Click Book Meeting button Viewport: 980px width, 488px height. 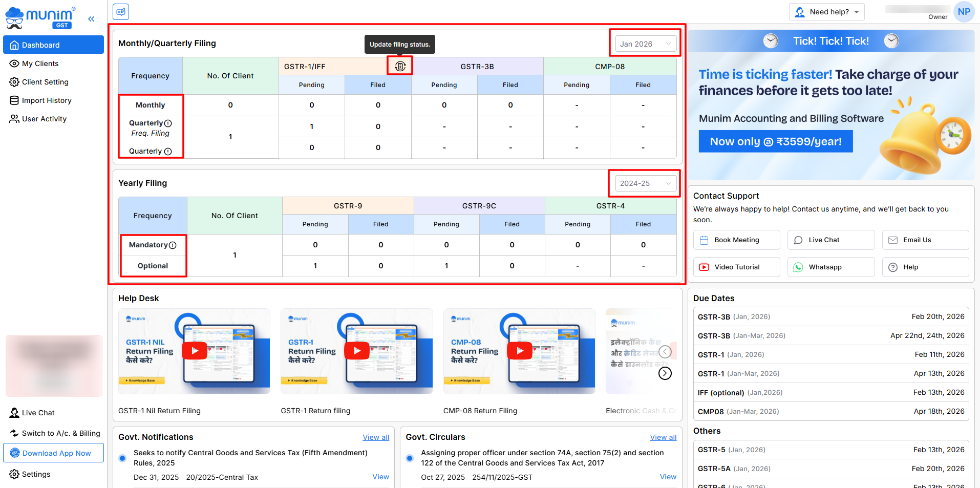(x=736, y=240)
